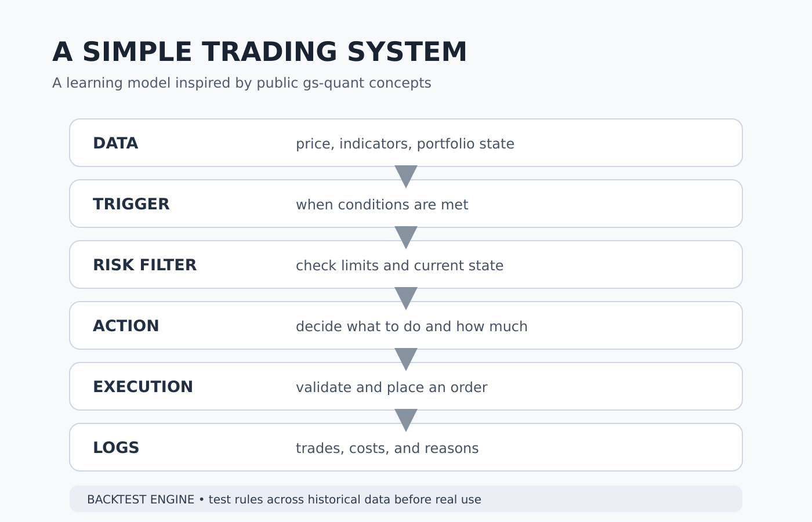The width and height of the screenshot is (812, 522).
Task: Click the 'A SIMPLE TRADING SYSTEM' title
Action: [259, 52]
